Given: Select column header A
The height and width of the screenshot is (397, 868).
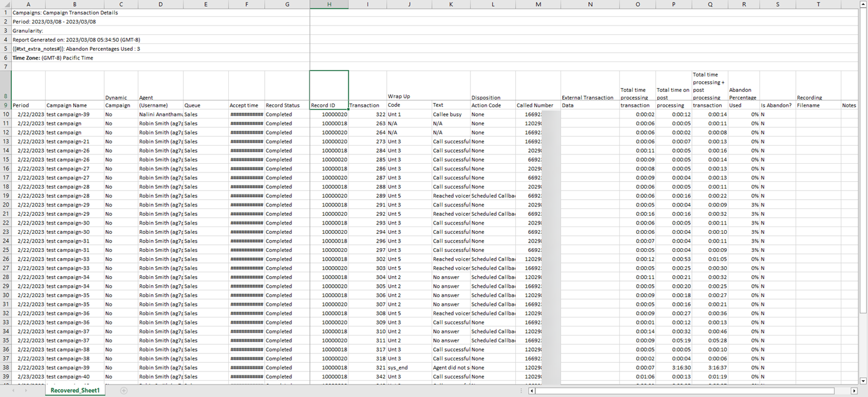Looking at the screenshot, I should click(29, 4).
